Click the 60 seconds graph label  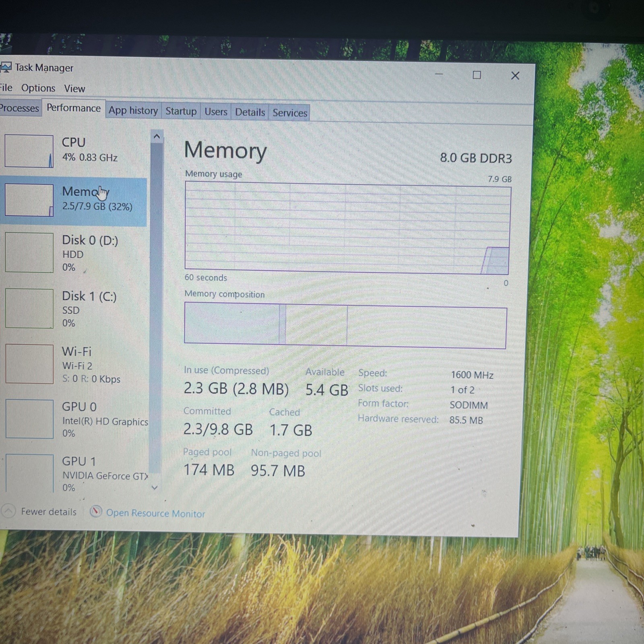click(x=206, y=278)
